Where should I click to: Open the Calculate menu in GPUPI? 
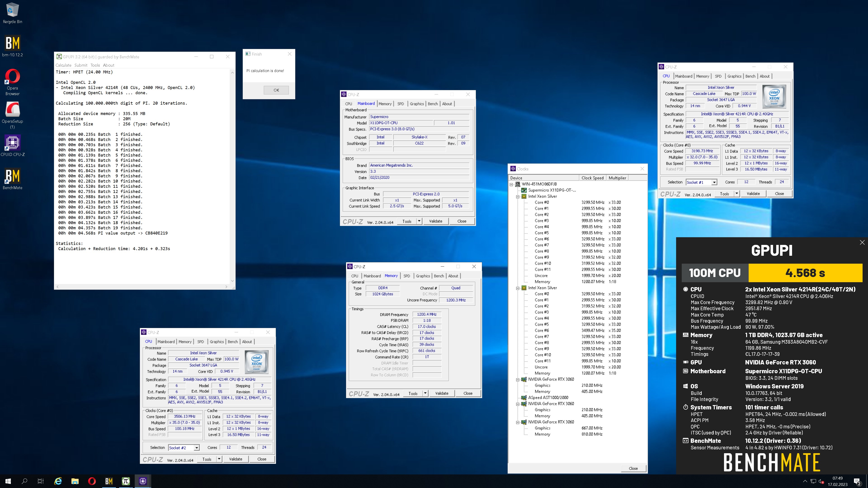click(63, 65)
